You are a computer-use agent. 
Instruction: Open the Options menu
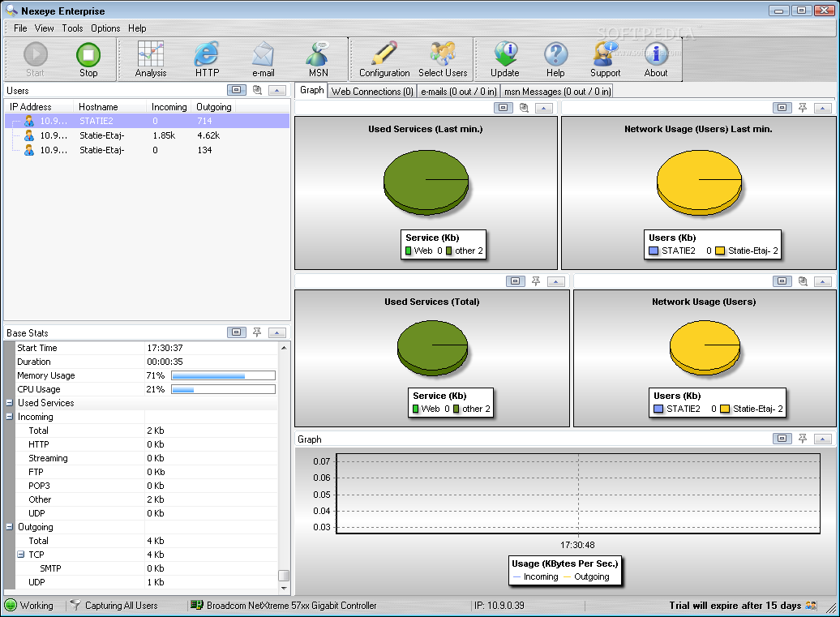click(x=105, y=28)
